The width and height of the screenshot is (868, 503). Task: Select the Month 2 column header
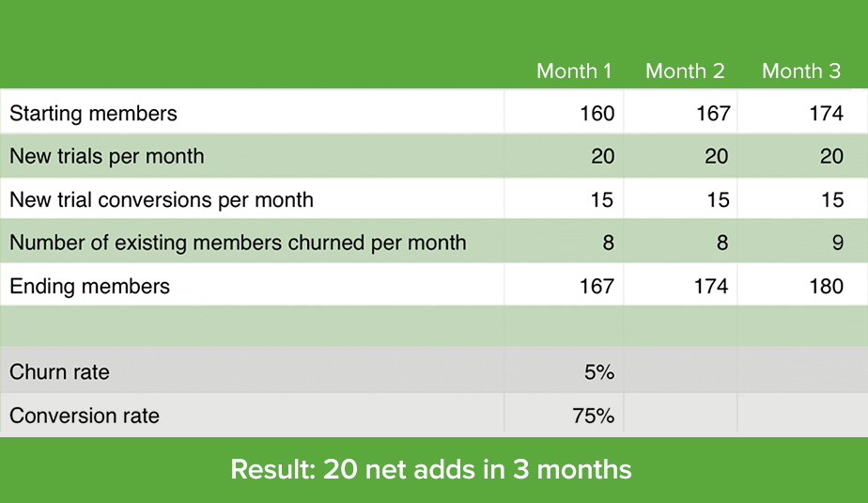684,71
